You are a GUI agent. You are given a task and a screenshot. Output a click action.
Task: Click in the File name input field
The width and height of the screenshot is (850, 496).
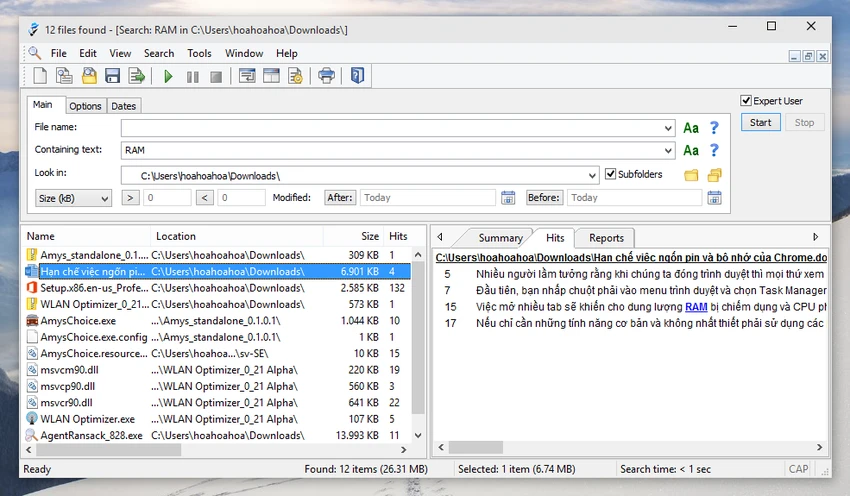(391, 128)
